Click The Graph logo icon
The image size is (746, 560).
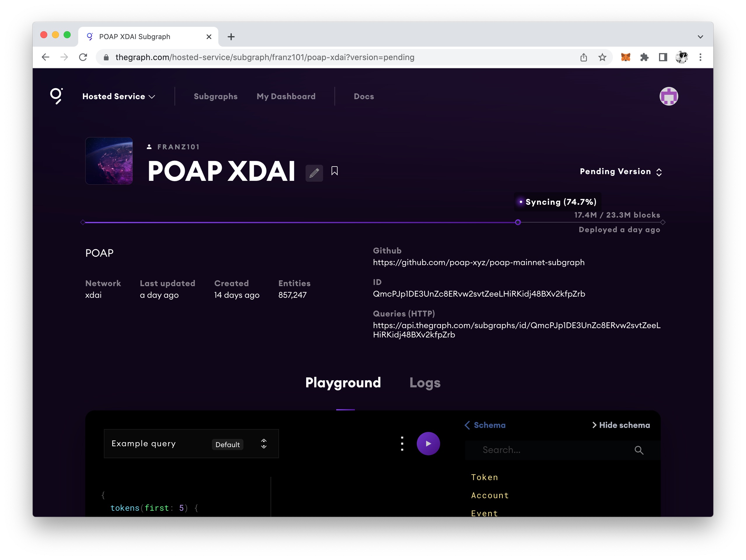coord(56,96)
